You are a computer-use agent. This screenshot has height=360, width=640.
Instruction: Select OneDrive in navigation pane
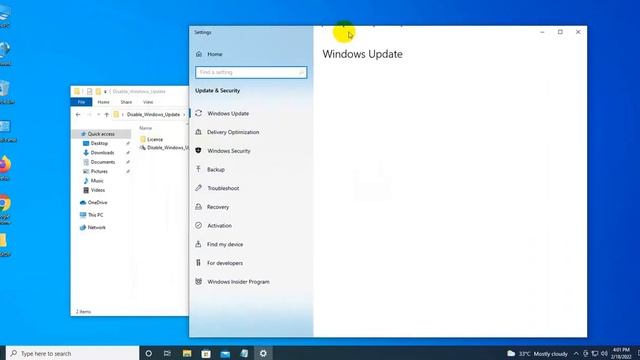(x=97, y=202)
